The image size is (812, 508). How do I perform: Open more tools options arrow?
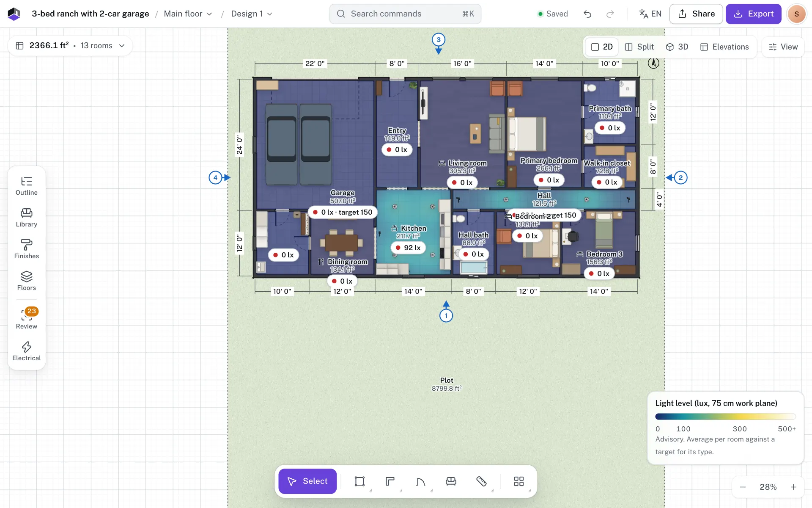click(529, 490)
